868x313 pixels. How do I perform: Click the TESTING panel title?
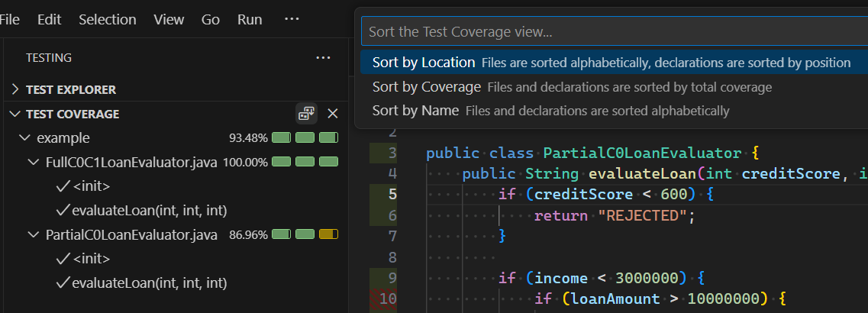point(49,57)
